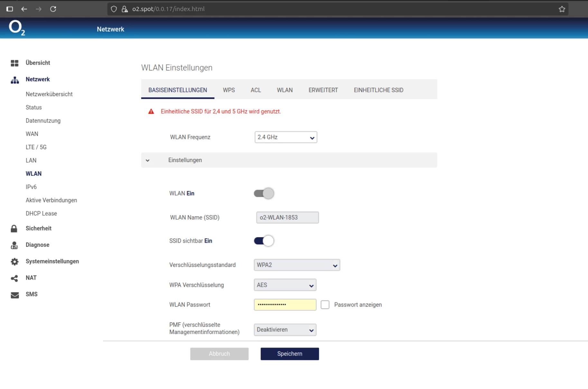Open the SMS menu label
The image size is (588, 389).
click(x=32, y=294)
